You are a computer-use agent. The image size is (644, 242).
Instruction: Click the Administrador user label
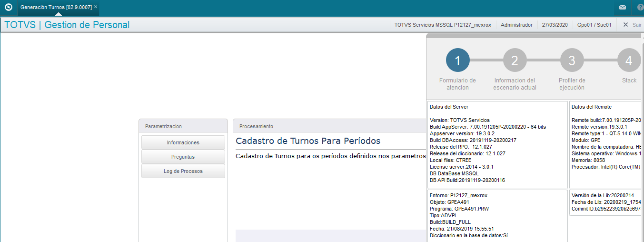click(516, 25)
